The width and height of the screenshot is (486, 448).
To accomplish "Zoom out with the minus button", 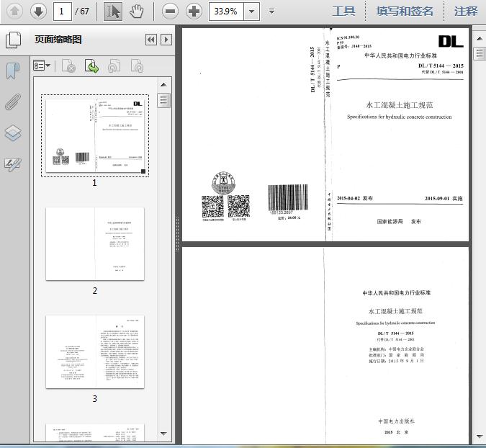I will tap(170, 11).
